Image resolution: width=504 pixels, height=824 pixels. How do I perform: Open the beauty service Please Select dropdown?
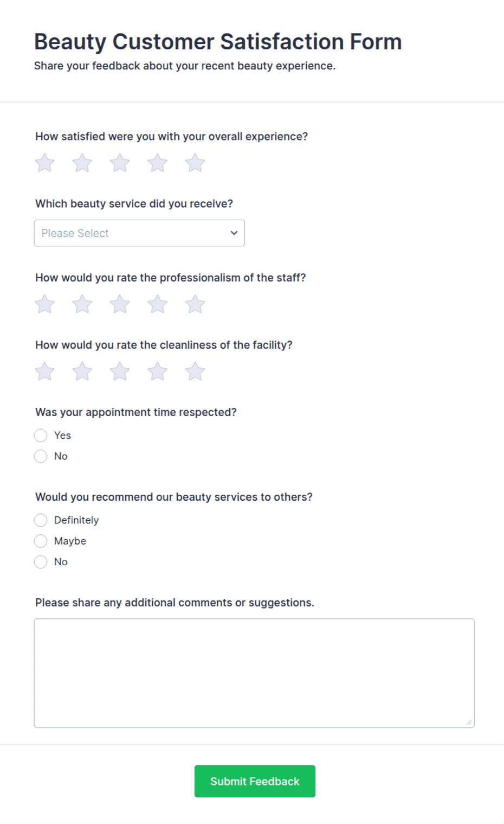click(139, 233)
